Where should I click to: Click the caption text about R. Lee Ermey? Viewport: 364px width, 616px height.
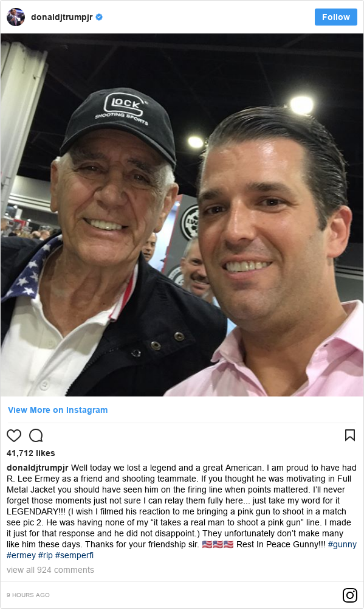(x=182, y=506)
